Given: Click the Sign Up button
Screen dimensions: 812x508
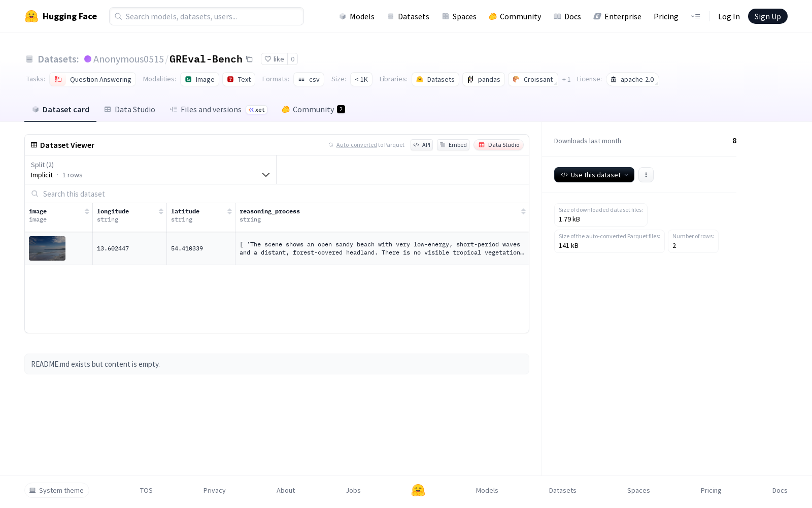Looking at the screenshot, I should pyautogui.click(x=768, y=16).
